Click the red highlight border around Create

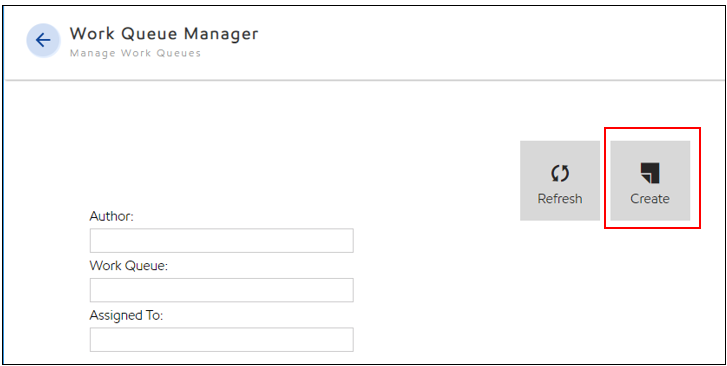(x=652, y=128)
